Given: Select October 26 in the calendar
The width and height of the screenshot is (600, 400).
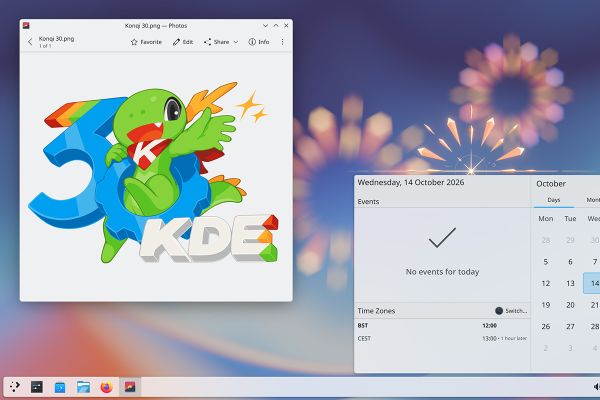Looking at the screenshot, I should point(546,327).
